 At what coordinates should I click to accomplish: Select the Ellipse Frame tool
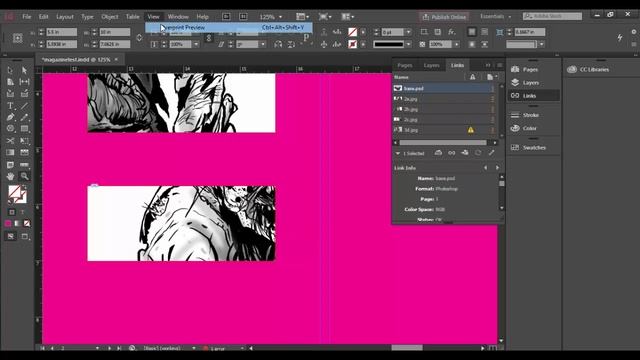(x=10, y=129)
